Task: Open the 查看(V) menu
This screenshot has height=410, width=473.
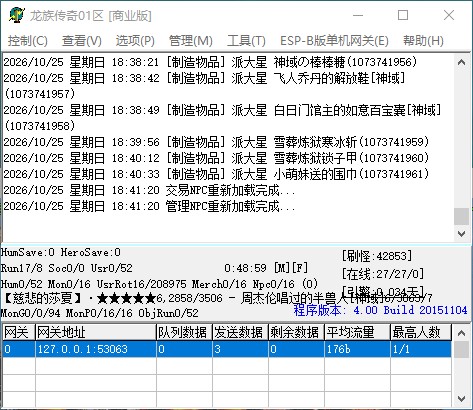Action: 82,41
